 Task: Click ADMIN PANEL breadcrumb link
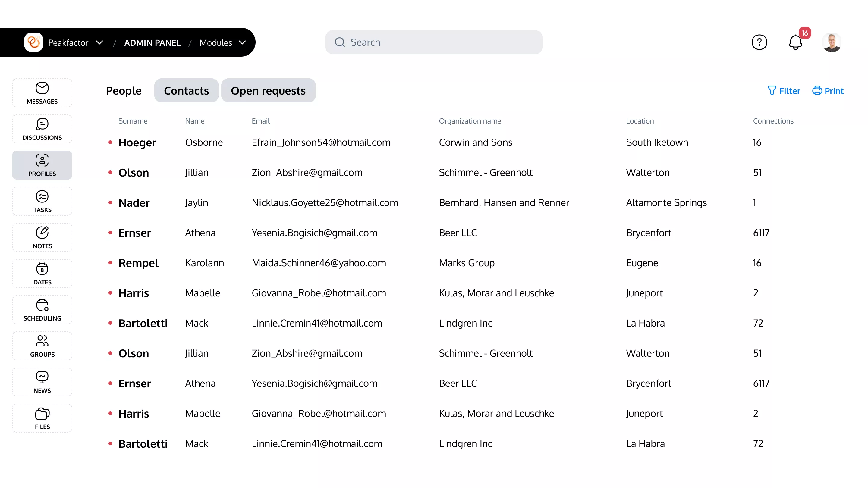click(152, 43)
